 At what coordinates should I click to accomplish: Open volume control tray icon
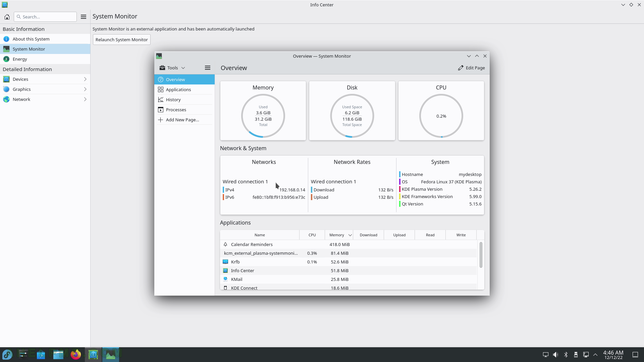pyautogui.click(x=556, y=355)
